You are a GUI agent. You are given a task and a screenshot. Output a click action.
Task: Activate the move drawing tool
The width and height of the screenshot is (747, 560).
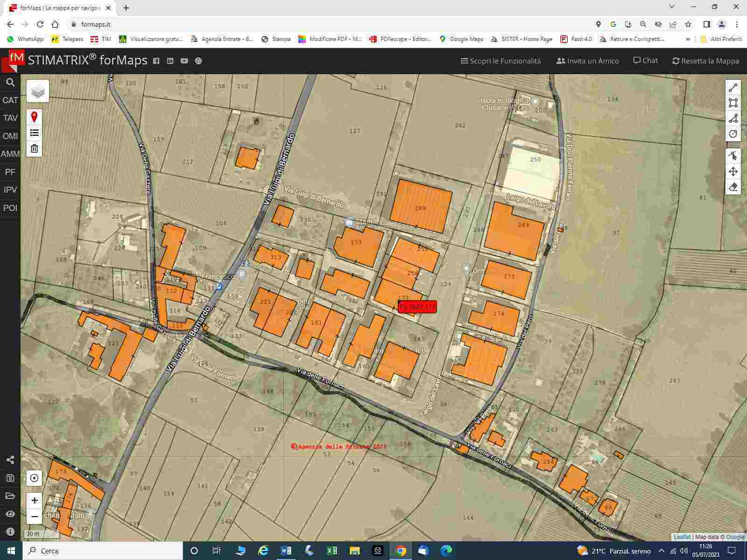(x=733, y=172)
